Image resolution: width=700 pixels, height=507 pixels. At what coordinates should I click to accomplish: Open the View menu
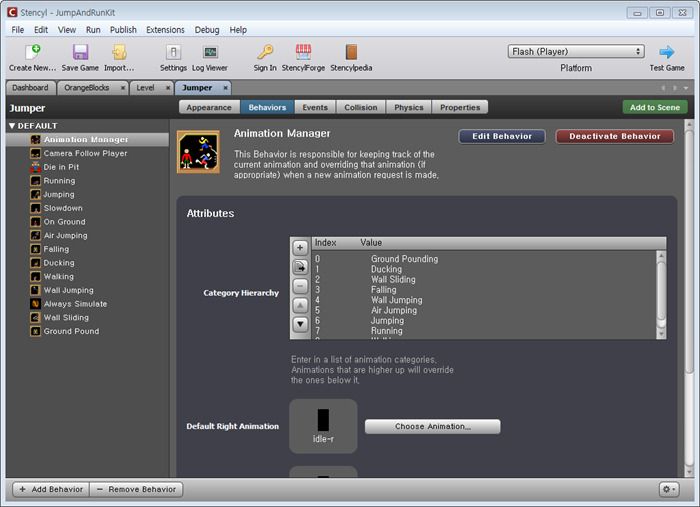coord(67,30)
